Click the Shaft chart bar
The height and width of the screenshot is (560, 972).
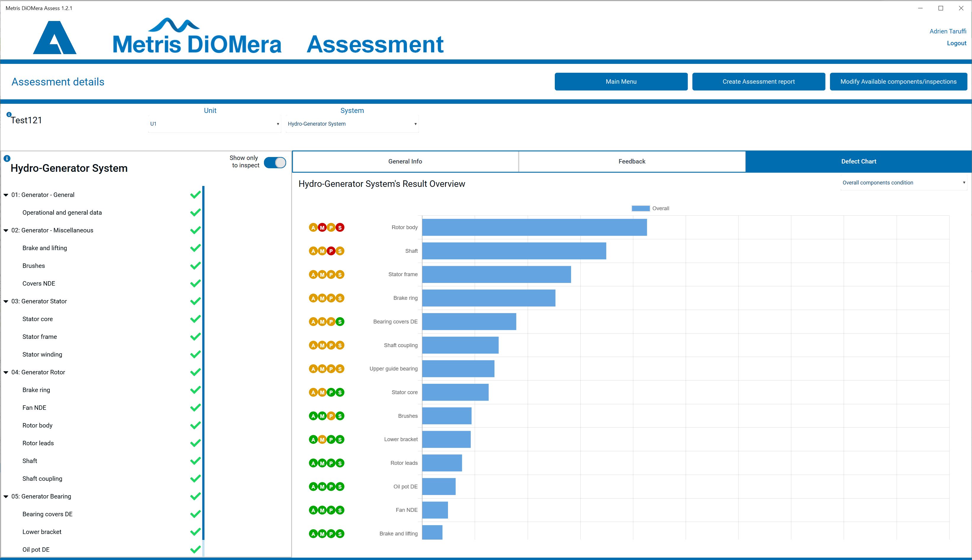tap(514, 251)
